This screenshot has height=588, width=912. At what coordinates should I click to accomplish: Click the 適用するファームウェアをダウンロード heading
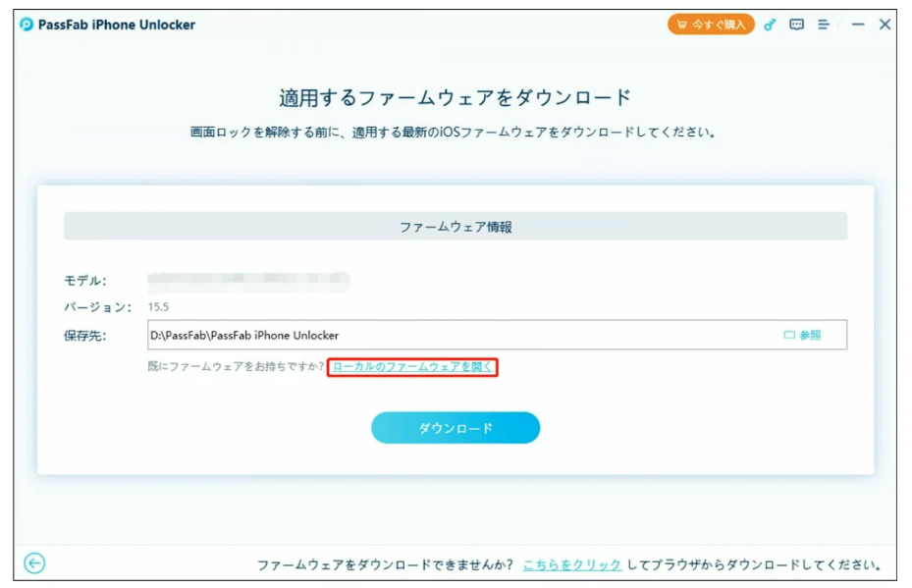pyautogui.click(x=455, y=97)
